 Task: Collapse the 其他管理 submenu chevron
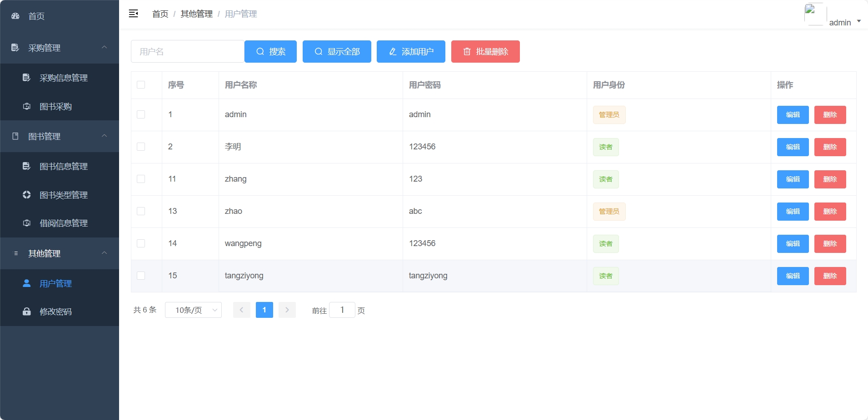(105, 253)
